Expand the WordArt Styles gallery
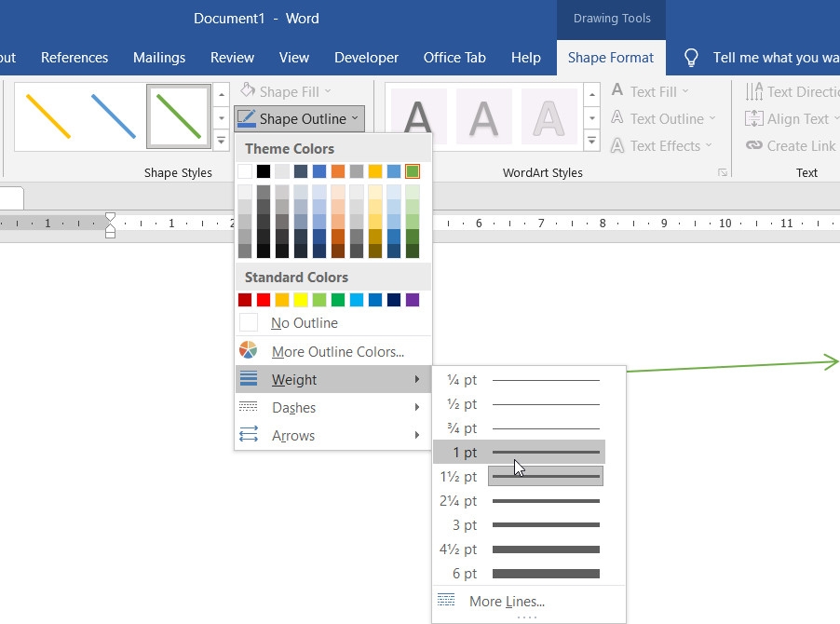Image resolution: width=840 pixels, height=624 pixels. point(591,141)
